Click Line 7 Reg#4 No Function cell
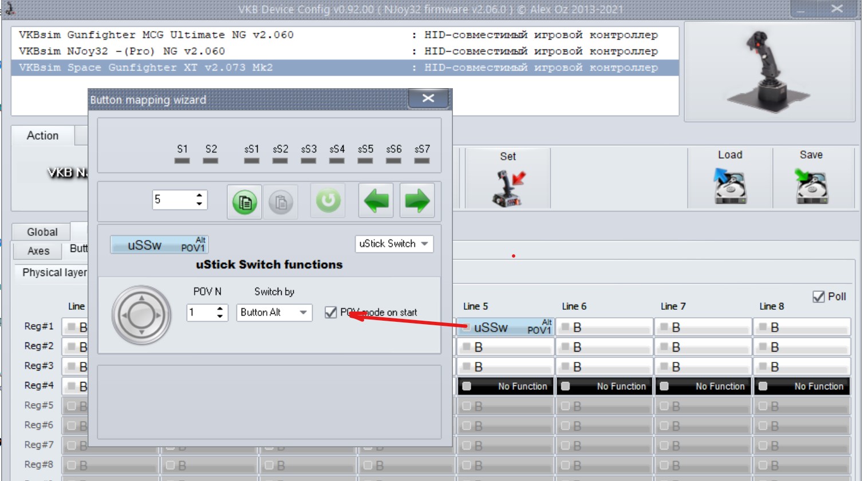 704,386
